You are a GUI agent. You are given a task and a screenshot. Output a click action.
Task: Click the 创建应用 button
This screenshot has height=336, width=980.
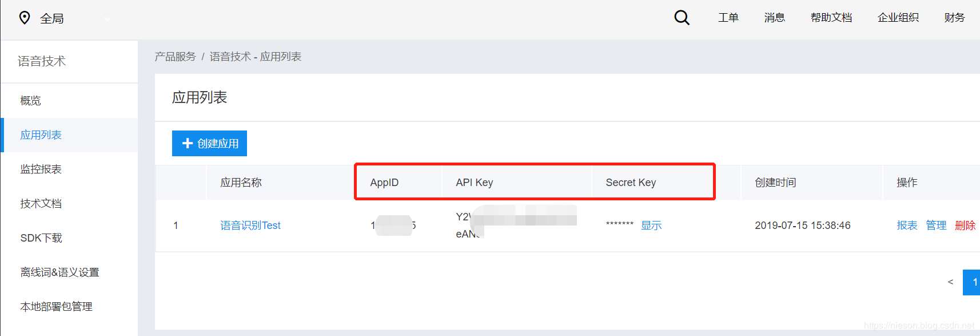click(x=209, y=143)
